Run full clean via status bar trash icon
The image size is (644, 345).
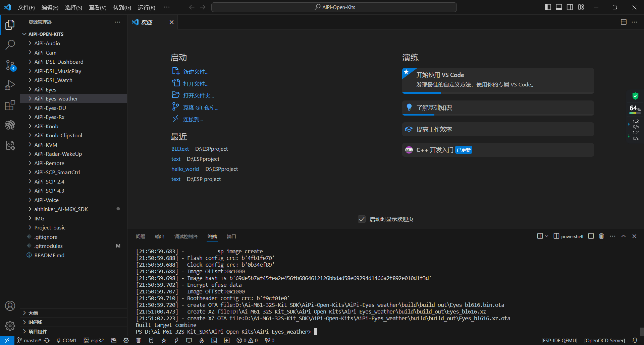coord(139,340)
